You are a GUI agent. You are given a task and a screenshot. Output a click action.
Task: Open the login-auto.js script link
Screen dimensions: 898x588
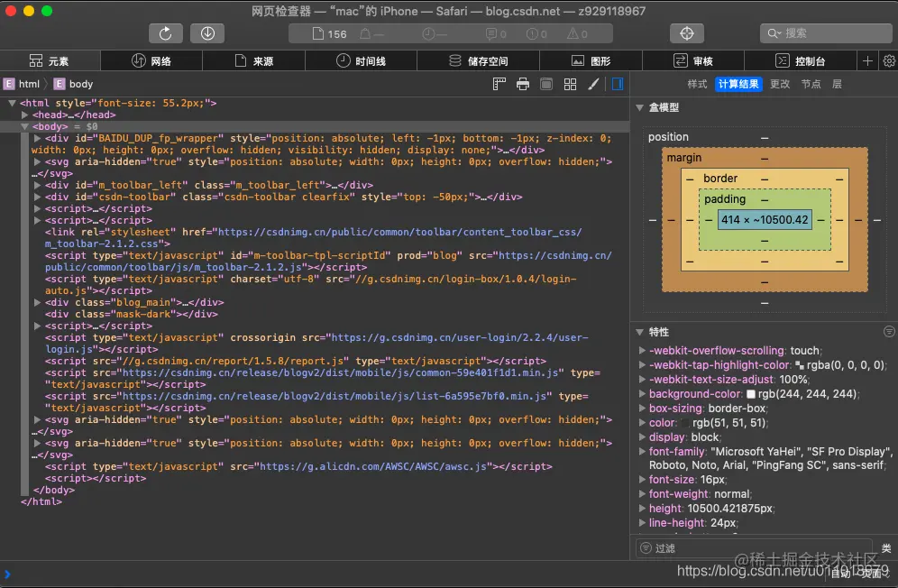pos(311,285)
